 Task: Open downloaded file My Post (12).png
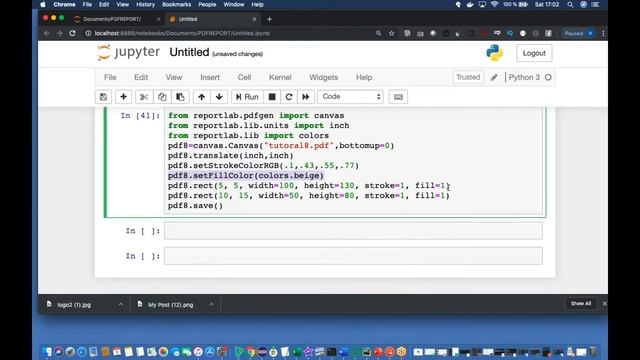170,304
